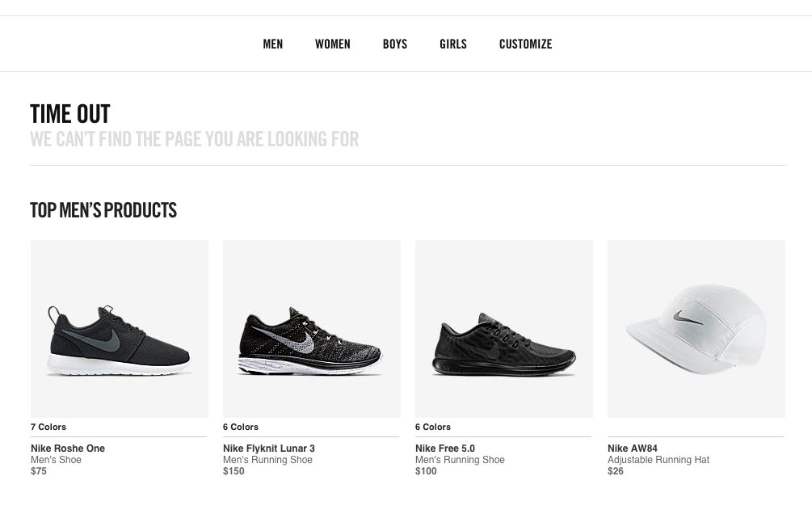The height and width of the screenshot is (514, 812).
Task: Click the Nike Flyknit Lunar 3 shoe thumbnail
Action: click(311, 328)
